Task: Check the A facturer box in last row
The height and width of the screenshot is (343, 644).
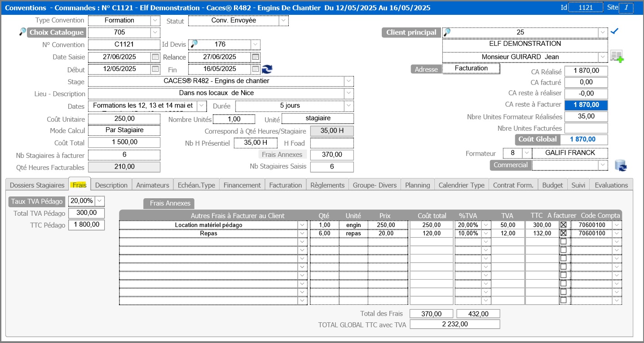Action: tap(563, 300)
